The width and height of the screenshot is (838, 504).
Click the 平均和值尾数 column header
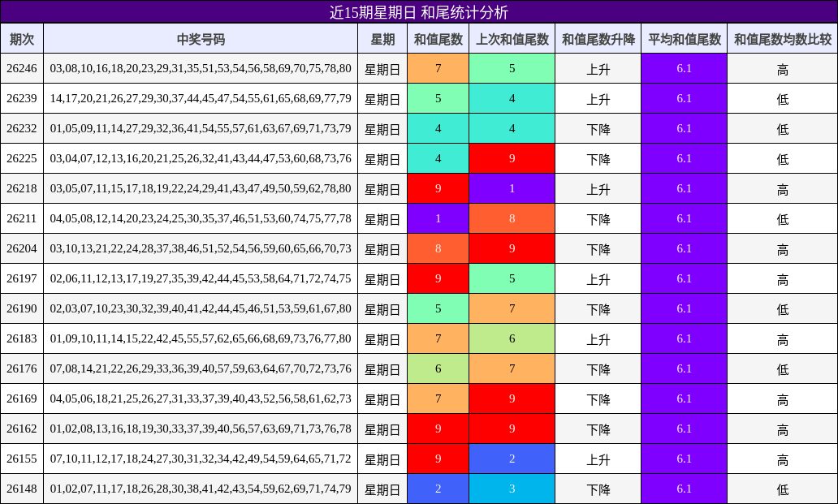pos(684,39)
